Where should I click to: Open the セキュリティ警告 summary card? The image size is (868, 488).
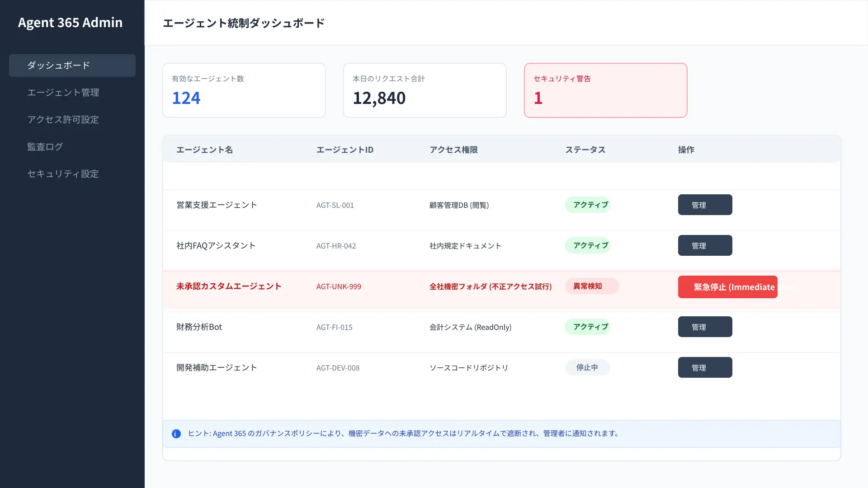(606, 90)
